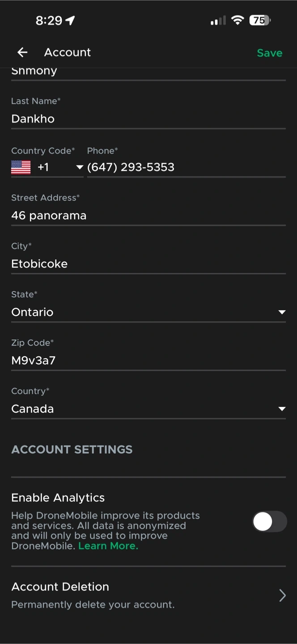The height and width of the screenshot is (644, 297).
Task: Tap the back arrow icon
Action: coord(22,53)
